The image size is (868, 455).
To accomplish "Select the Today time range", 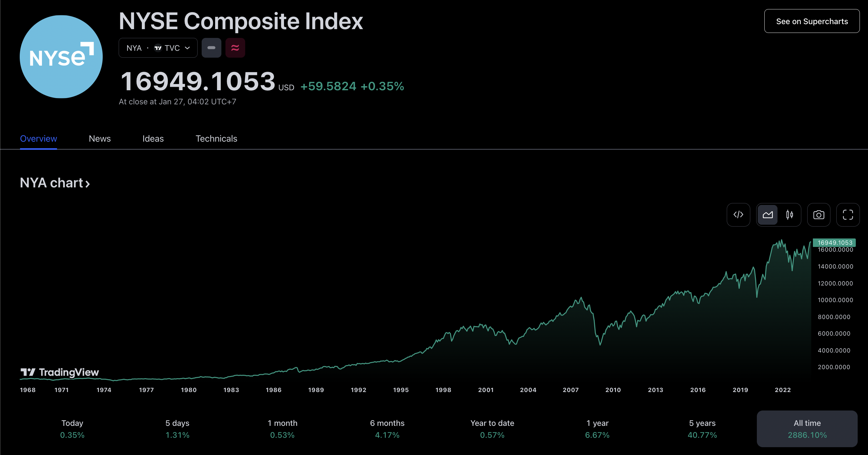I will click(72, 429).
